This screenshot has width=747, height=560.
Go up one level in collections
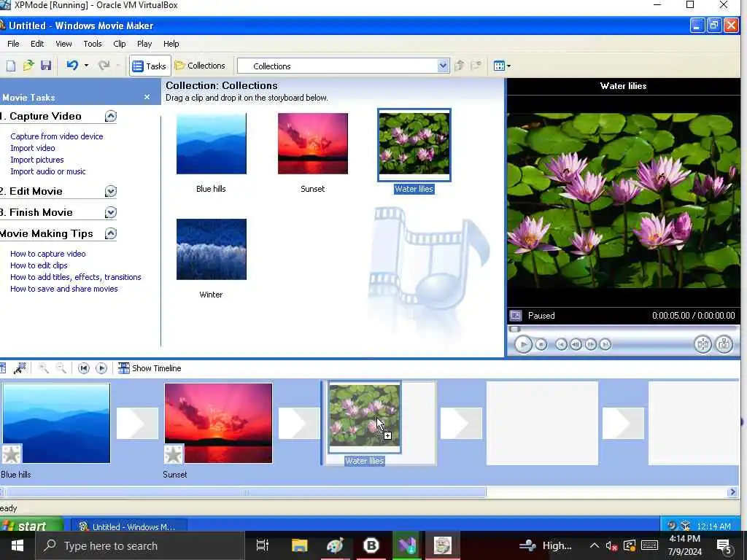click(x=460, y=66)
